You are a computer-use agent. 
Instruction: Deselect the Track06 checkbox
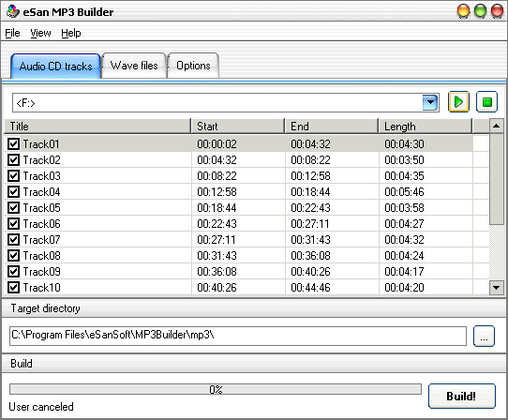coord(13,223)
